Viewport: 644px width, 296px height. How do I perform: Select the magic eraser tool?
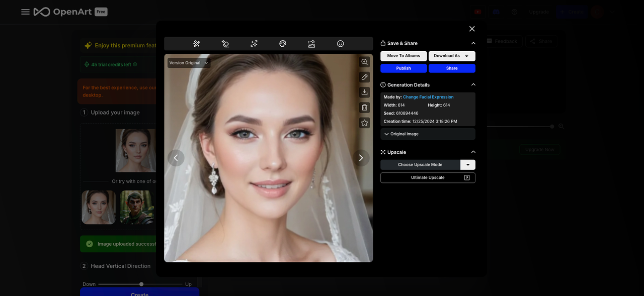coord(225,44)
